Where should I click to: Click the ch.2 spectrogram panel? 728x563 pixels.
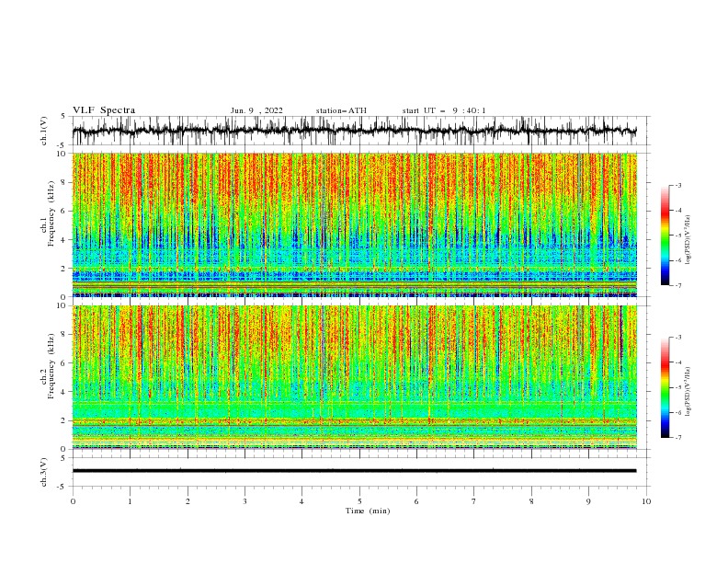pyautogui.click(x=354, y=377)
